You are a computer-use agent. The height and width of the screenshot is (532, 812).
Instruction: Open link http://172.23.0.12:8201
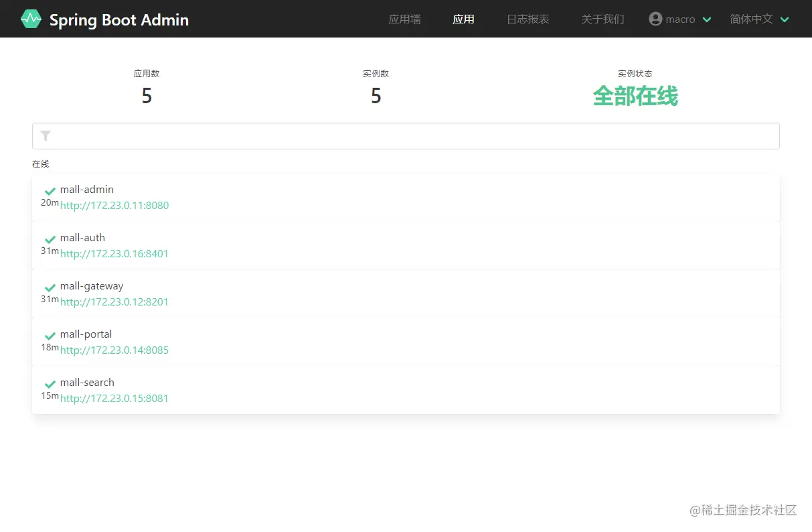point(114,302)
